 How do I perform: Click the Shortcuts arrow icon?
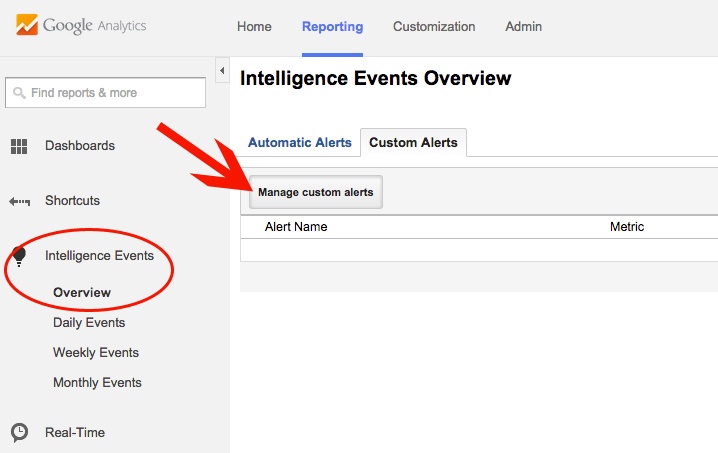[19, 201]
